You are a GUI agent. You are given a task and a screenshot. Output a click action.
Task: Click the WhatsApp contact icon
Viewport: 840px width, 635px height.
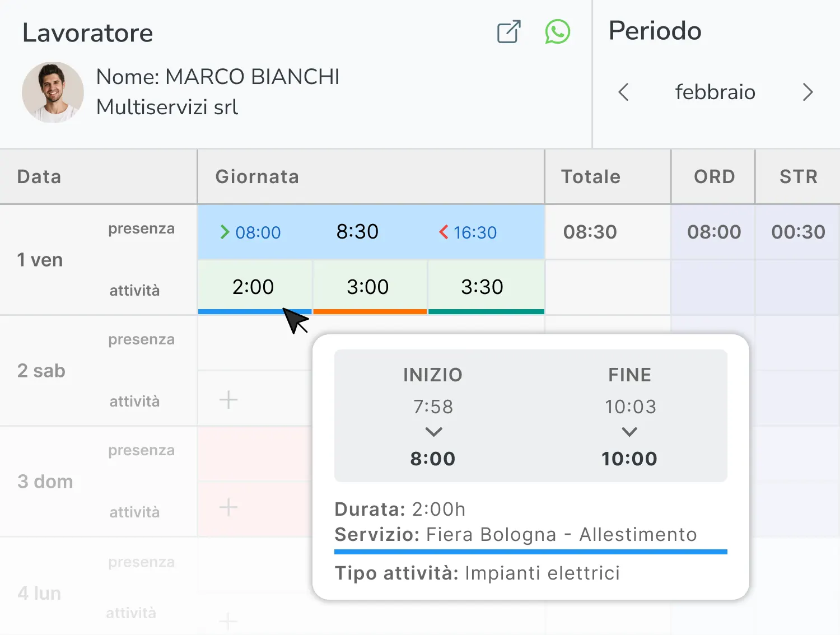pyautogui.click(x=557, y=32)
